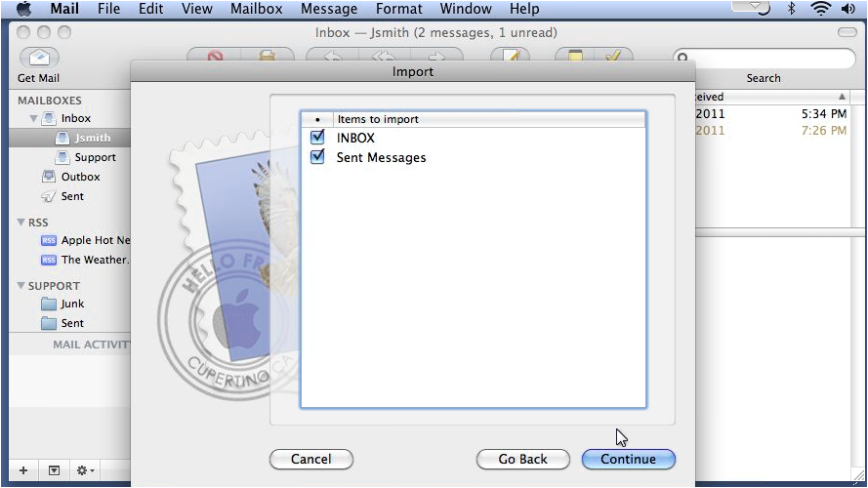Collapse the Inbox disclosure triangle
868x488 pixels.
click(x=33, y=118)
